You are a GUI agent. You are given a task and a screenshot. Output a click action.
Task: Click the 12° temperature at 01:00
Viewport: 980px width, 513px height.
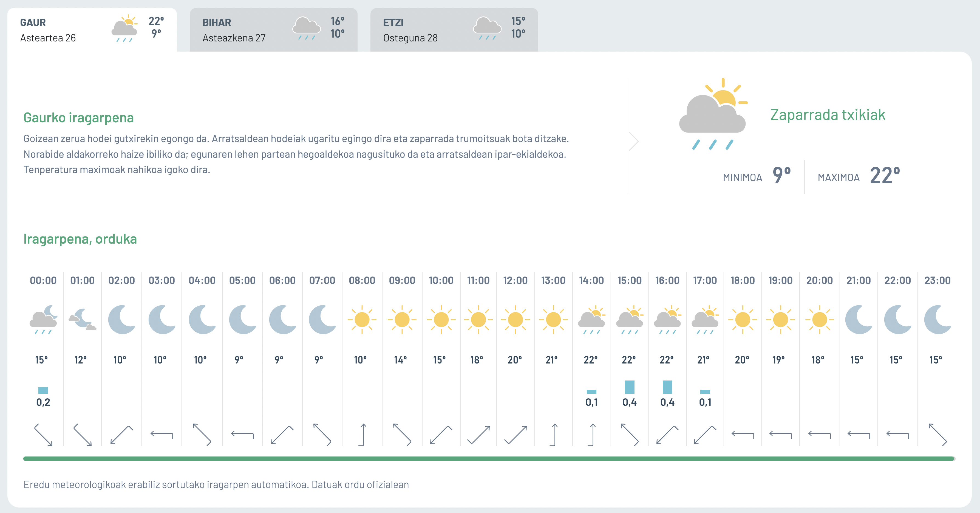point(81,360)
